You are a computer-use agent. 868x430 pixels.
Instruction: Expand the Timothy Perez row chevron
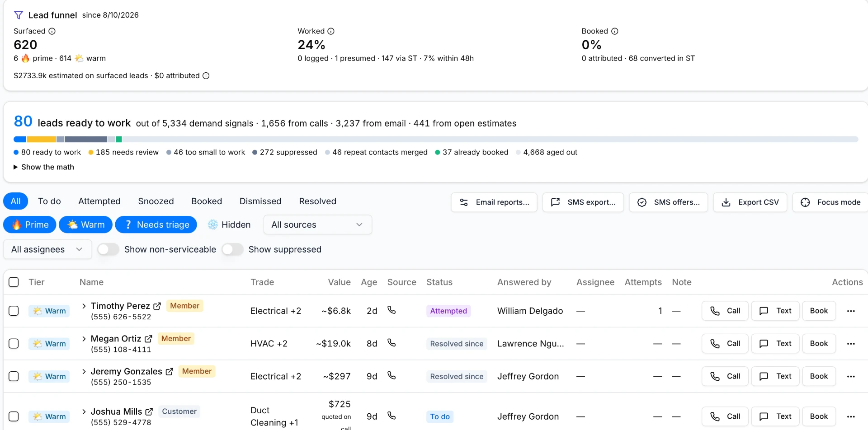click(84, 306)
